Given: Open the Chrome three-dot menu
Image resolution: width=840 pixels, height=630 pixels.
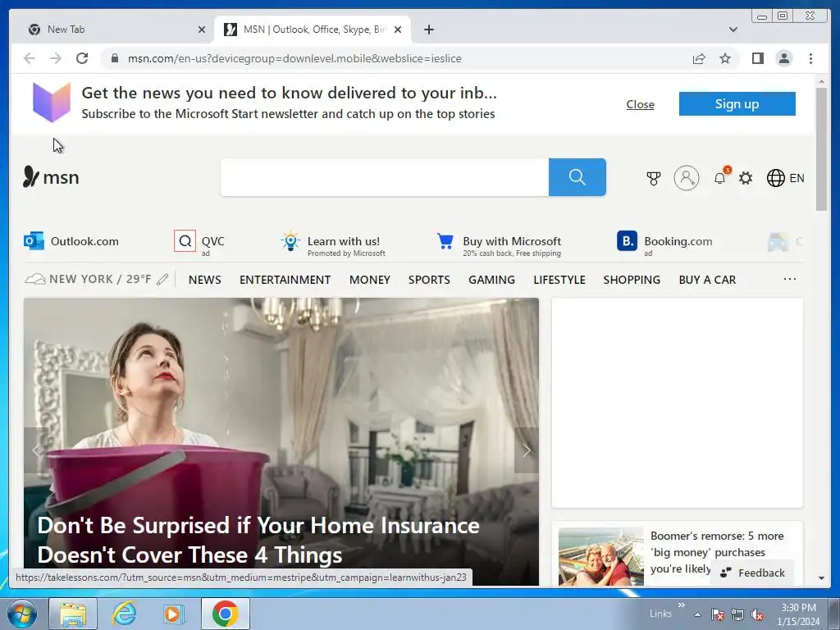Looking at the screenshot, I should [810, 58].
